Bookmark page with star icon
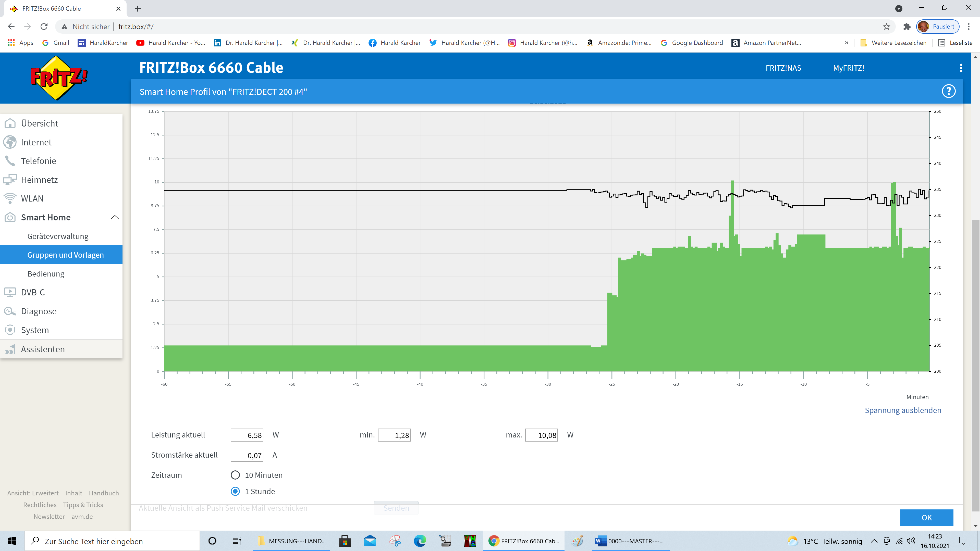The width and height of the screenshot is (980, 551). pyautogui.click(x=886, y=27)
